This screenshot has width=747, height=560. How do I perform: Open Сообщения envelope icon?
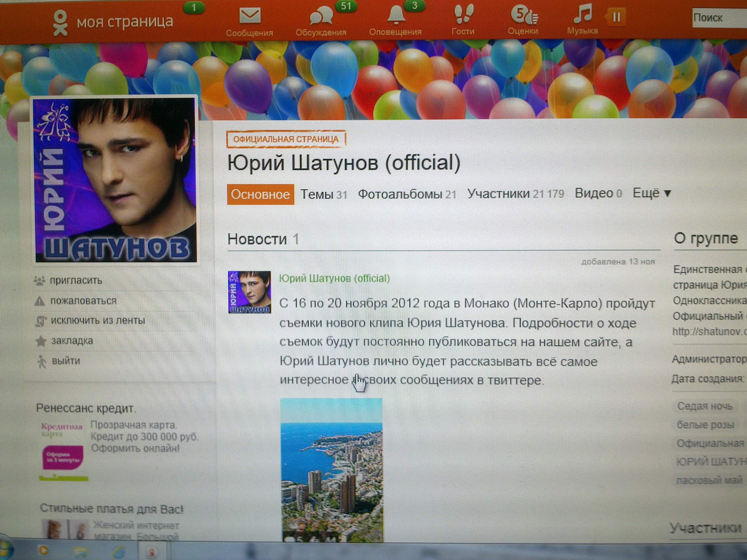tap(250, 16)
